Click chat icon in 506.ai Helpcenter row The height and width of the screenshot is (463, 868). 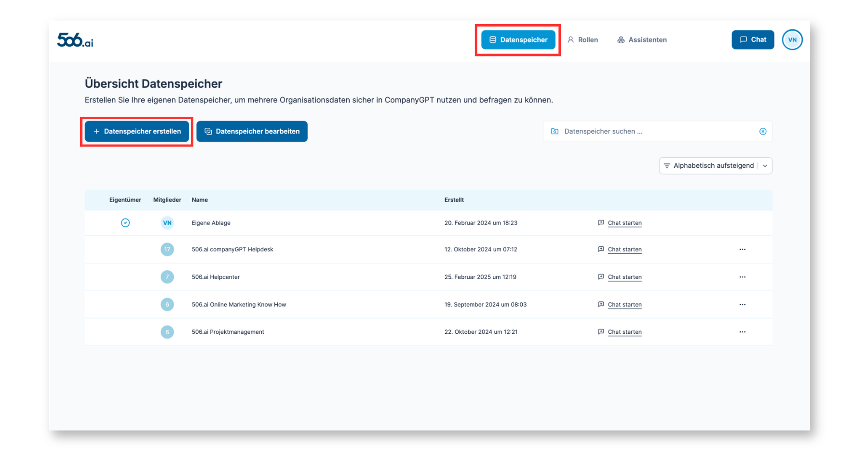click(x=601, y=276)
